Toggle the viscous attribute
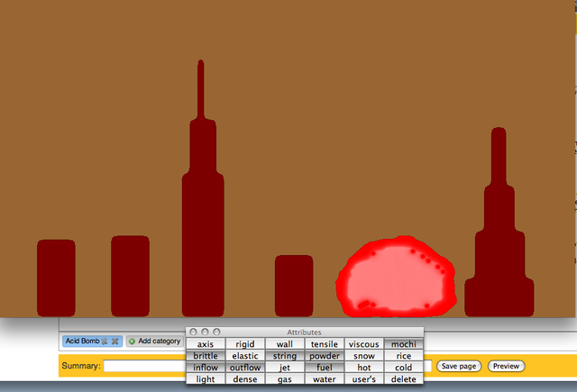577x392 pixels. (x=364, y=344)
